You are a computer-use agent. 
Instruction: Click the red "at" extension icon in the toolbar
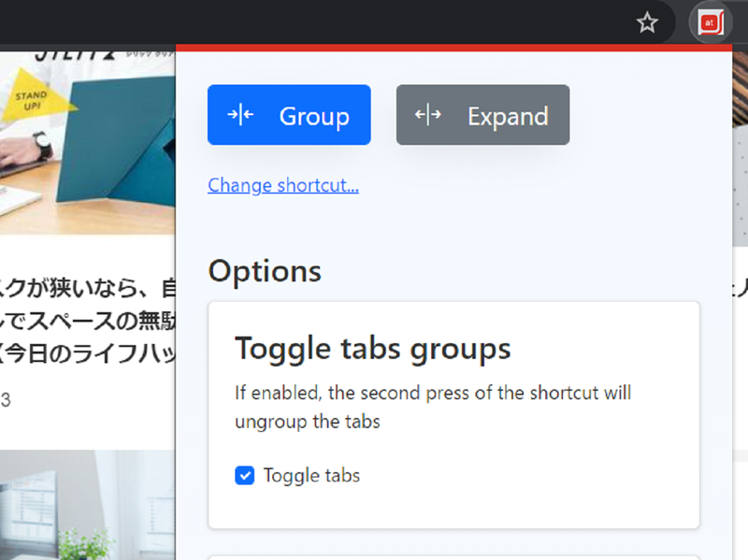(712, 22)
